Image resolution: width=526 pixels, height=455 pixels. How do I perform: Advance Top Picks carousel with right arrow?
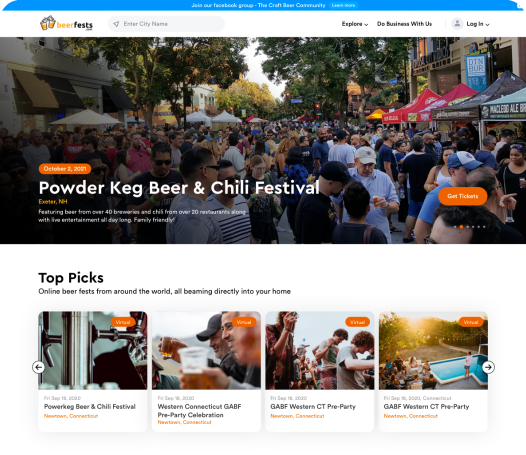coord(488,367)
